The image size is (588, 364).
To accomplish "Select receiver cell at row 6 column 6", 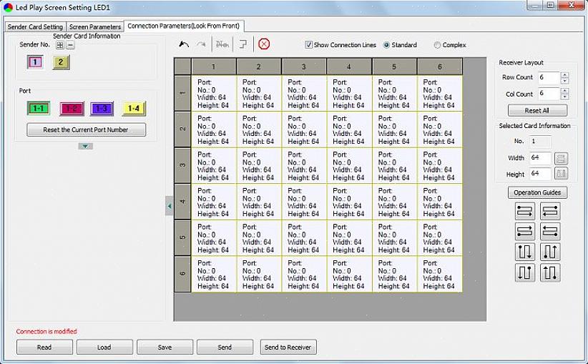I will (x=440, y=275).
